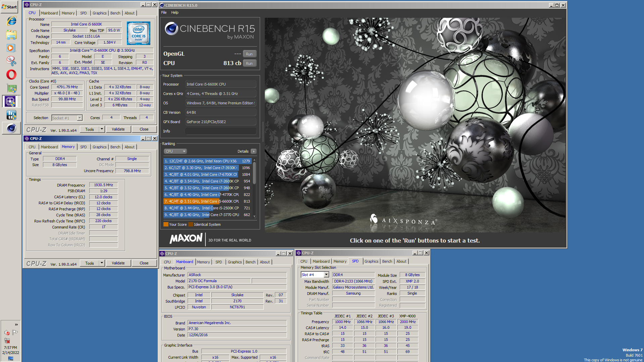
Task: Click the muted volume tray icon
Action: click(x=7, y=332)
